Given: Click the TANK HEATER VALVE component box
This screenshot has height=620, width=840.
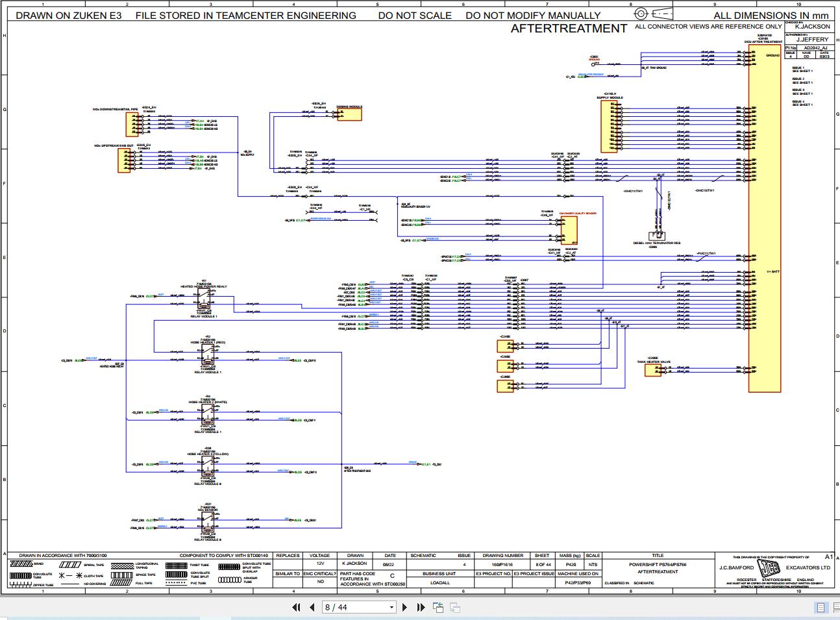Looking at the screenshot, I should [x=653, y=370].
